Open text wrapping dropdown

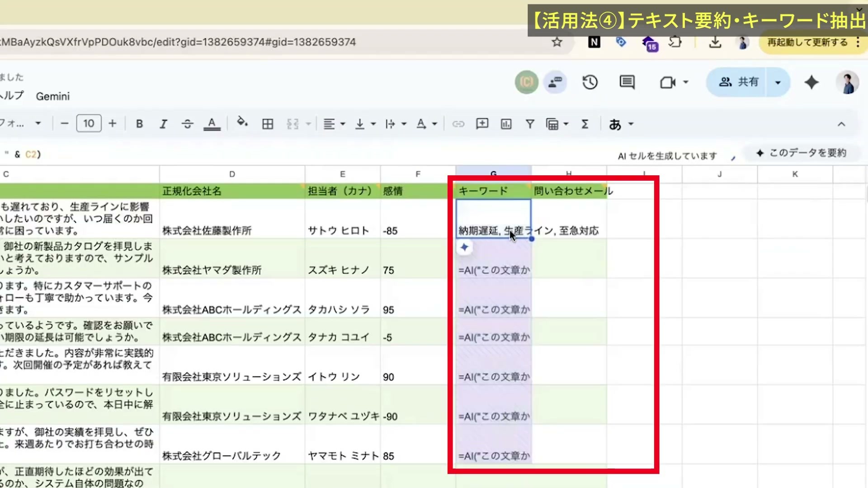[x=396, y=124]
